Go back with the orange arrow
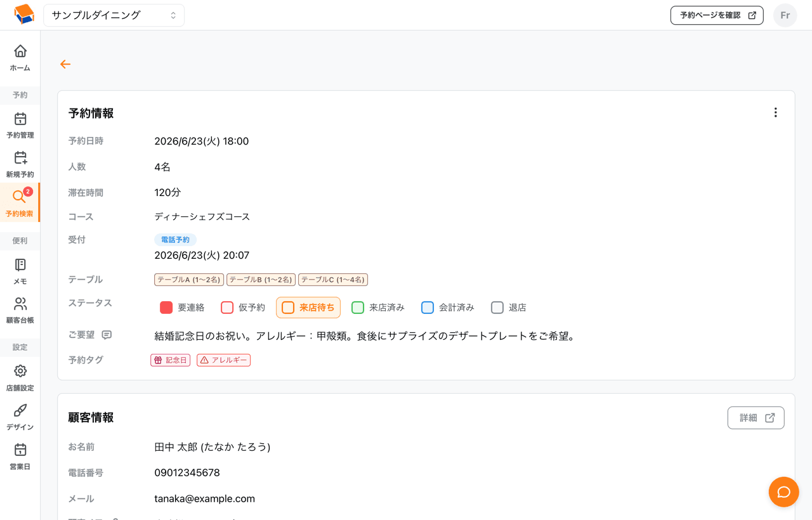 point(65,64)
